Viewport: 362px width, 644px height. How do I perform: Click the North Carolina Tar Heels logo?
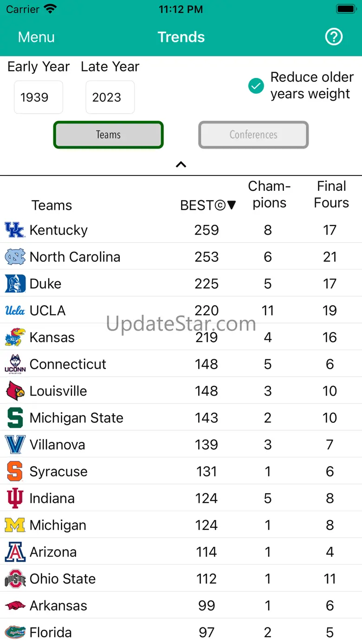[15, 257]
